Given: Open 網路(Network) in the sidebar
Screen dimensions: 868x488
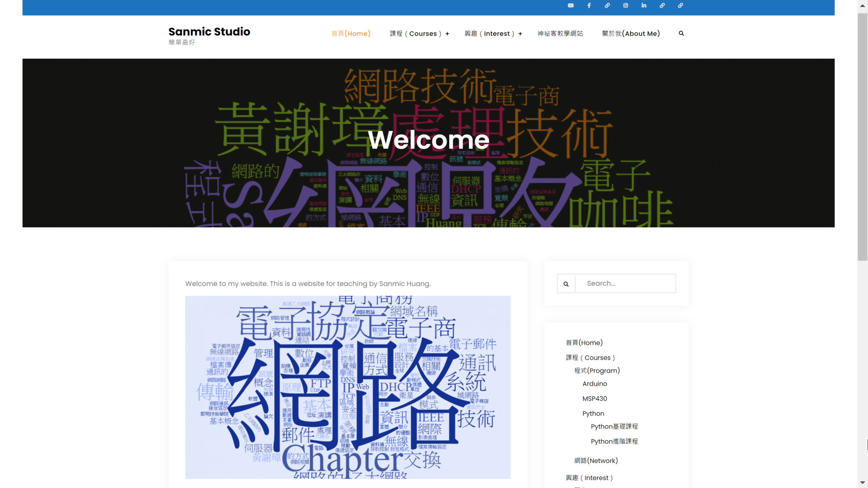Looking at the screenshot, I should [x=596, y=461].
